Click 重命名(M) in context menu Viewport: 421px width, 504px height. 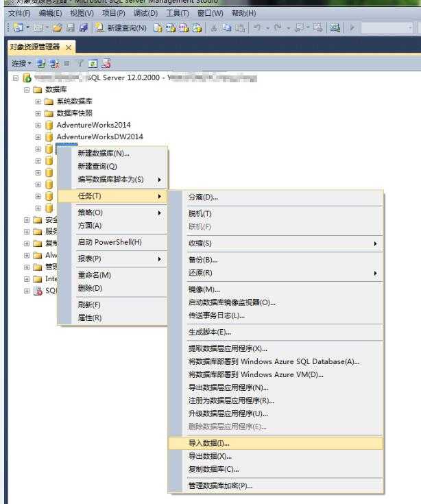coord(112,276)
